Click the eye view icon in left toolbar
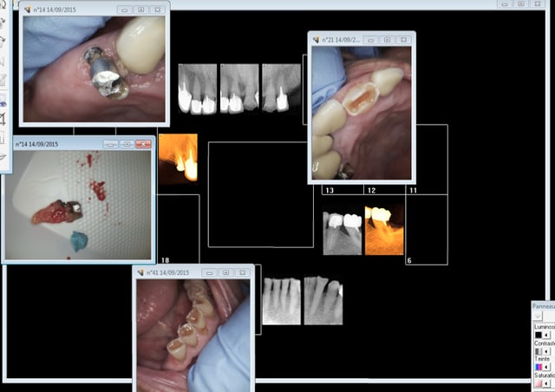555x392 pixels. click(3, 103)
